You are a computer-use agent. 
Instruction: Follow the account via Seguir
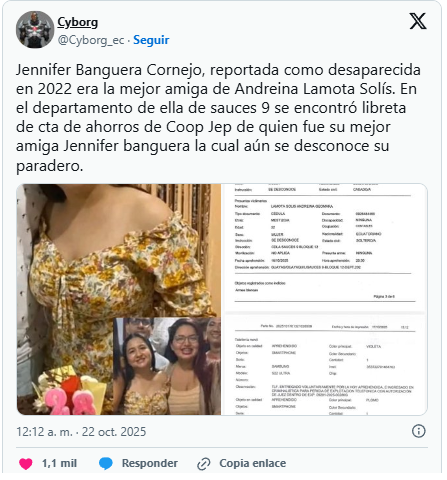(151, 40)
